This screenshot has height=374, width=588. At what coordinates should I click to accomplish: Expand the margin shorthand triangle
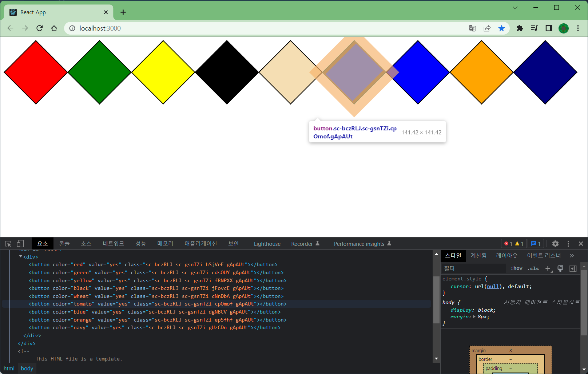pos(474,317)
